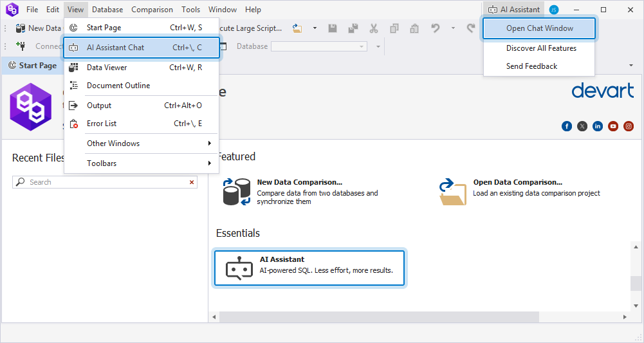This screenshot has width=644, height=343.
Task: Choose Open Chat Window option
Action: point(539,28)
